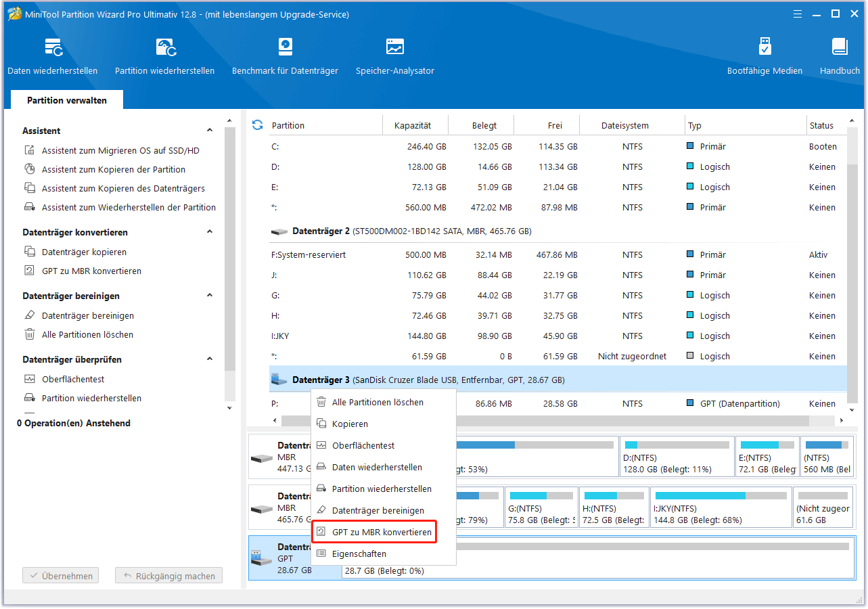This screenshot has height=609, width=868.
Task: Choose Kopieren from context menu
Action: point(383,424)
